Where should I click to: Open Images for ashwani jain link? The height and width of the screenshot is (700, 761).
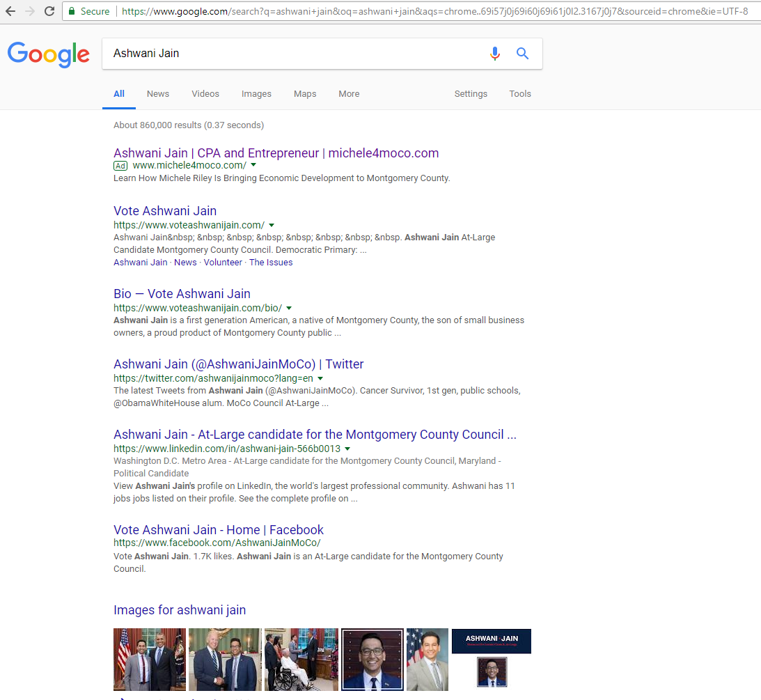pyautogui.click(x=180, y=609)
